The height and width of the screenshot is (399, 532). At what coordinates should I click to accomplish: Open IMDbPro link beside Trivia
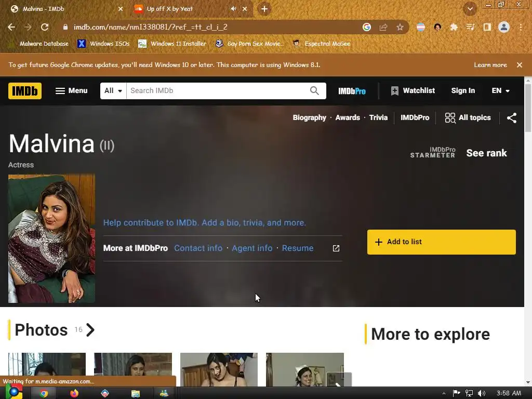pos(415,118)
